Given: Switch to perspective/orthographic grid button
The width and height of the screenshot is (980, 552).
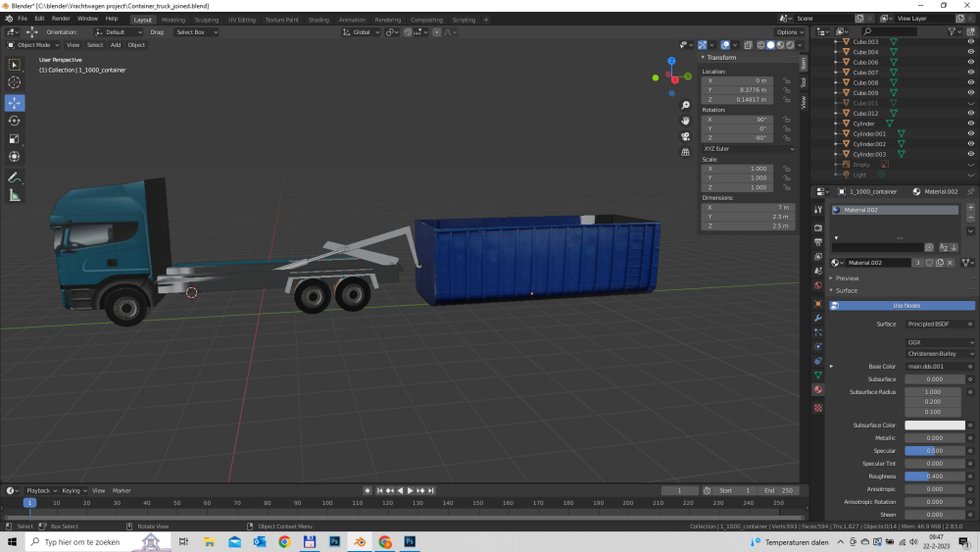Looking at the screenshot, I should tap(686, 152).
